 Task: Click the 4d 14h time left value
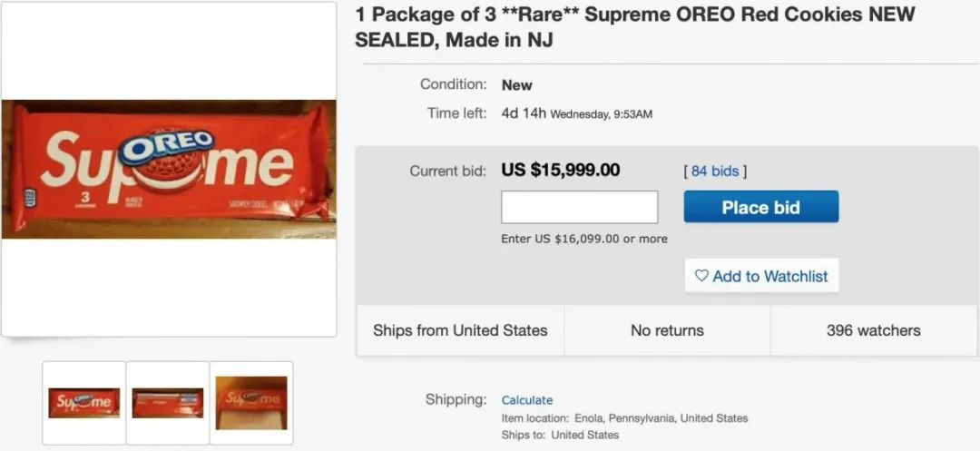tap(524, 113)
